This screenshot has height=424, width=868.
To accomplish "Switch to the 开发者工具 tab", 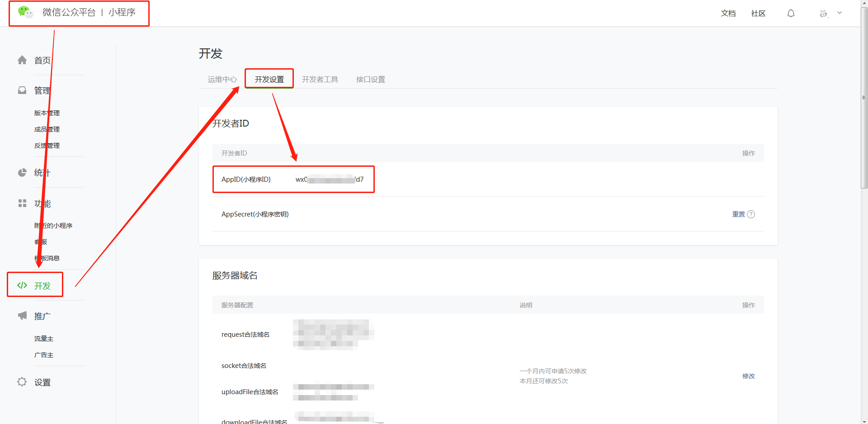I will 320,80.
